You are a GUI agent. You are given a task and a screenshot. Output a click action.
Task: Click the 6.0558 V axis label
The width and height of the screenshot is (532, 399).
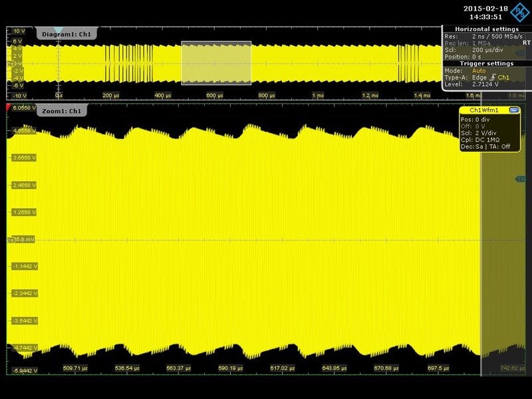[x=24, y=108]
